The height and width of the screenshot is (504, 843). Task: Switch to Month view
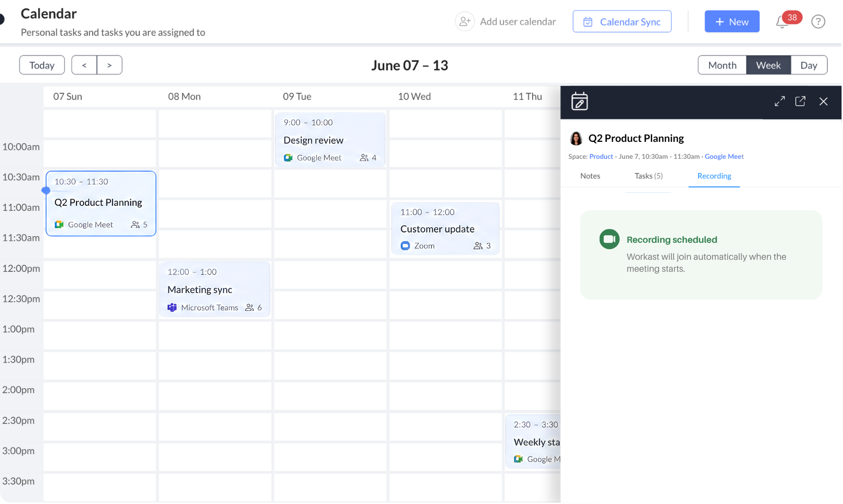tap(722, 65)
